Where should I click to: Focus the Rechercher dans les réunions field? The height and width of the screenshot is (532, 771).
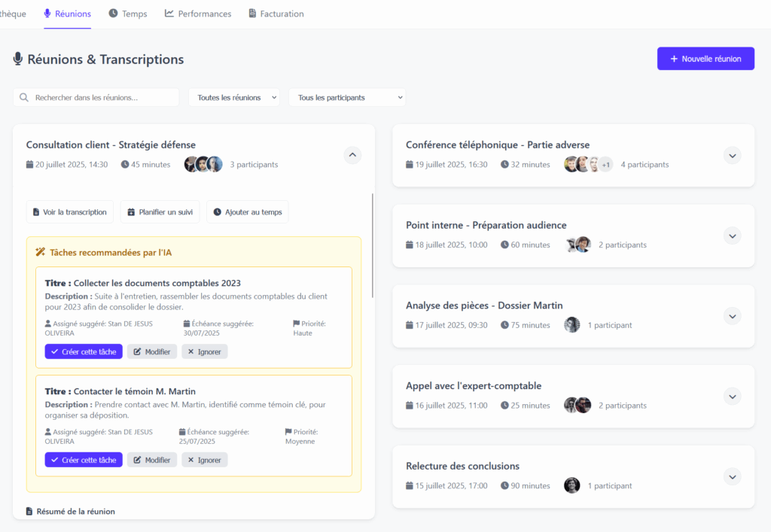[x=96, y=97]
